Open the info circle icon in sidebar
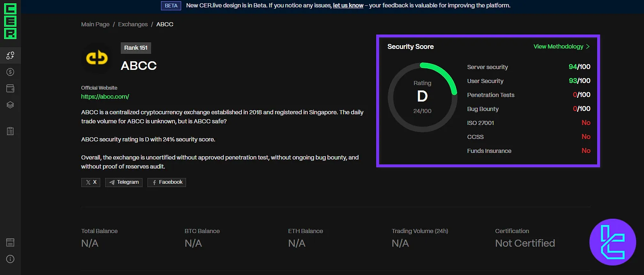This screenshot has width=644, height=275. 10,259
